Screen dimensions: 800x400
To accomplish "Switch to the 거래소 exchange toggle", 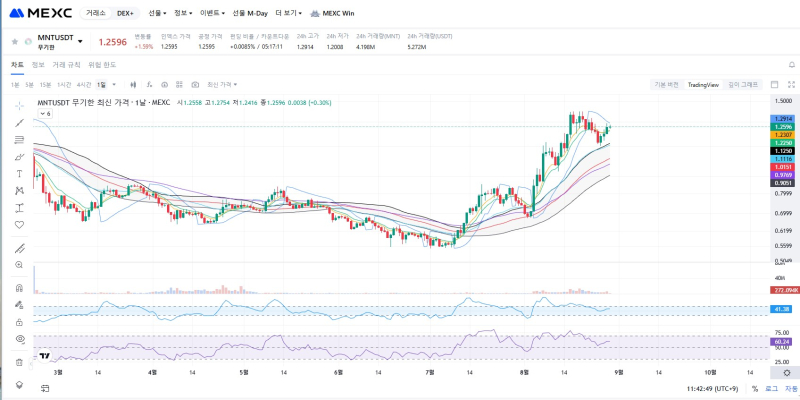I will tap(95, 13).
